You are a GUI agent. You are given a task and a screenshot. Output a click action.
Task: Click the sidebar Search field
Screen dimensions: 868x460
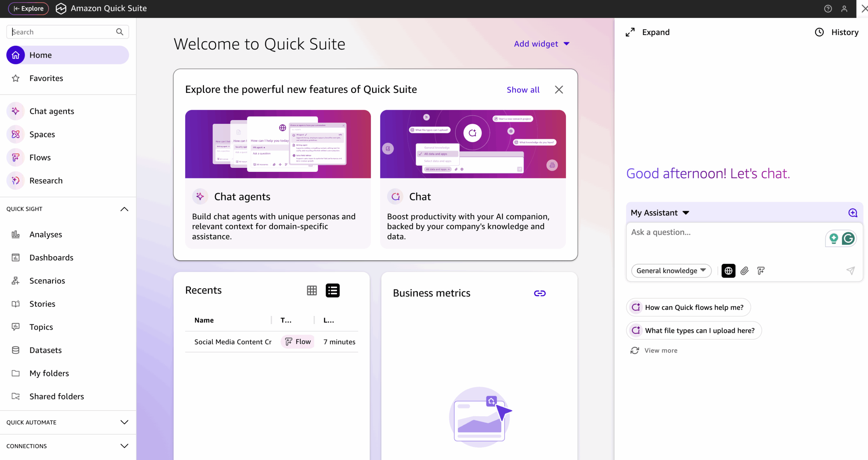click(63, 32)
